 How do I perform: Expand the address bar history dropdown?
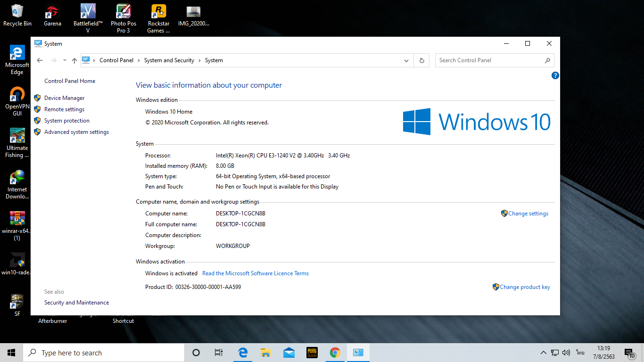pos(406,60)
